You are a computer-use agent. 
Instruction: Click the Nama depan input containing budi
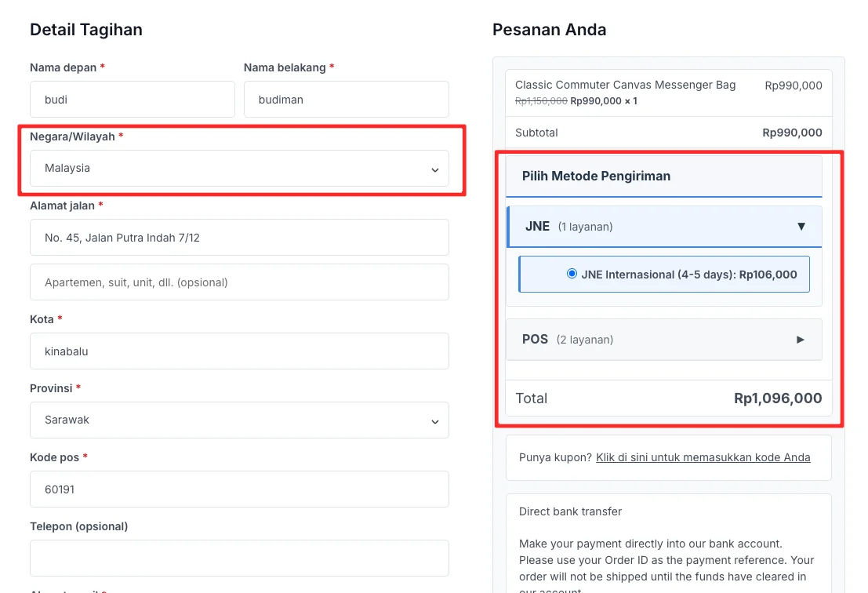(132, 99)
